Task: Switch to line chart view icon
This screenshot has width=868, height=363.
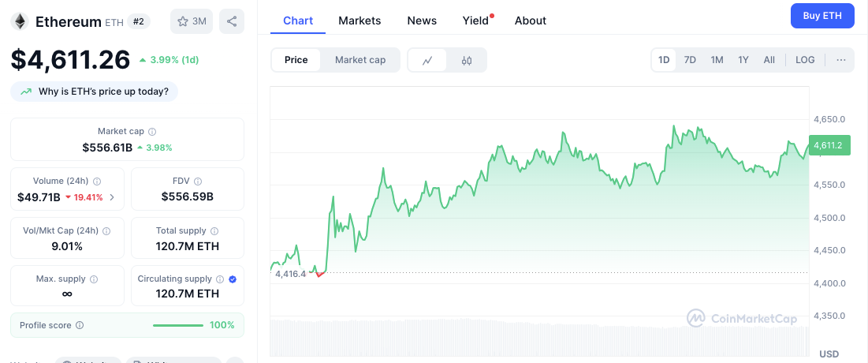Action: 427,60
